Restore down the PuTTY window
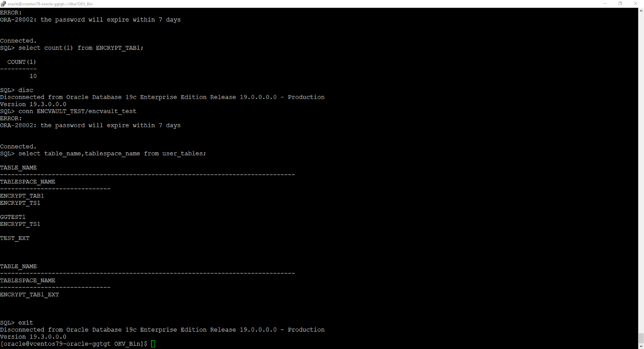Viewport: 644px width, 349px height. point(620,4)
